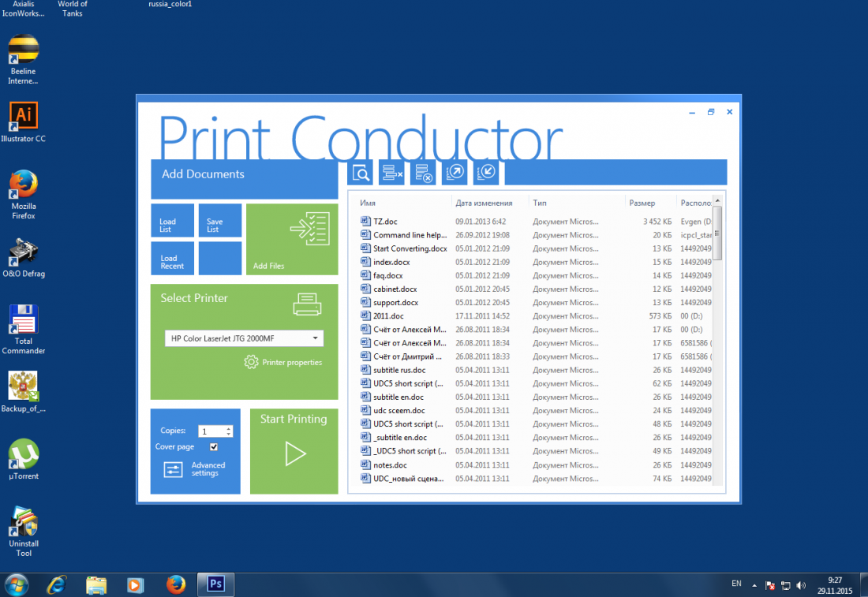
Task: Open the Action Center flag icon in tray
Action: point(770,585)
